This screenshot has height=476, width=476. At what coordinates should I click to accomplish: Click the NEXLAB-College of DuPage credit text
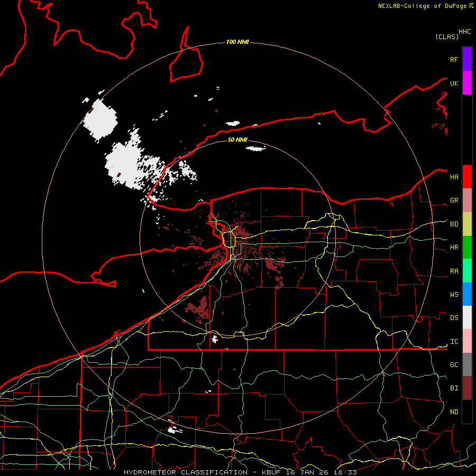[x=422, y=6]
